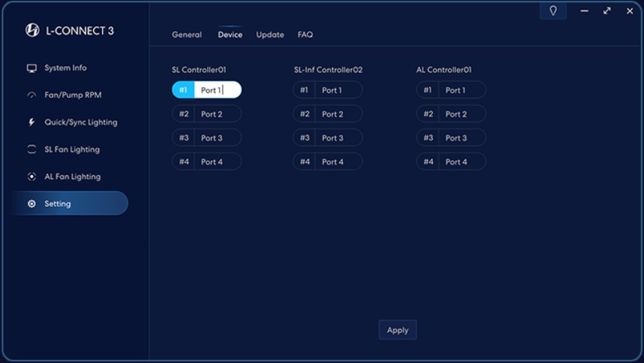The image size is (644, 363).
Task: Click the AL Controller01 heading
Action: (x=444, y=70)
